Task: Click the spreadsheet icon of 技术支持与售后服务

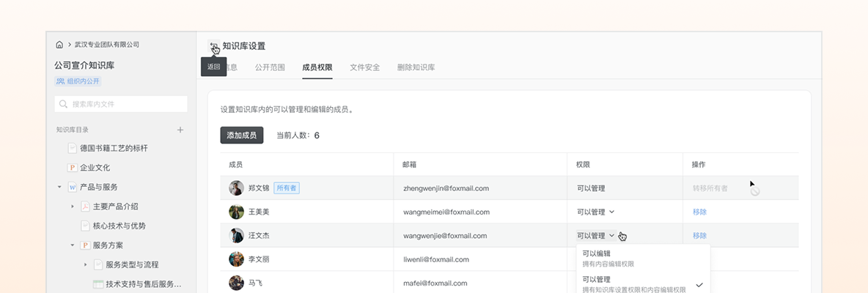Action: coord(98,284)
